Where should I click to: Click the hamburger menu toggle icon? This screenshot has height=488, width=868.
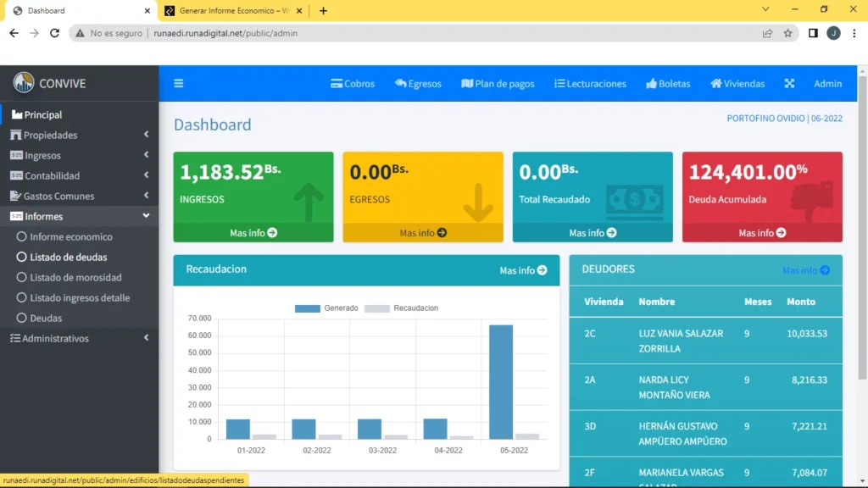179,84
